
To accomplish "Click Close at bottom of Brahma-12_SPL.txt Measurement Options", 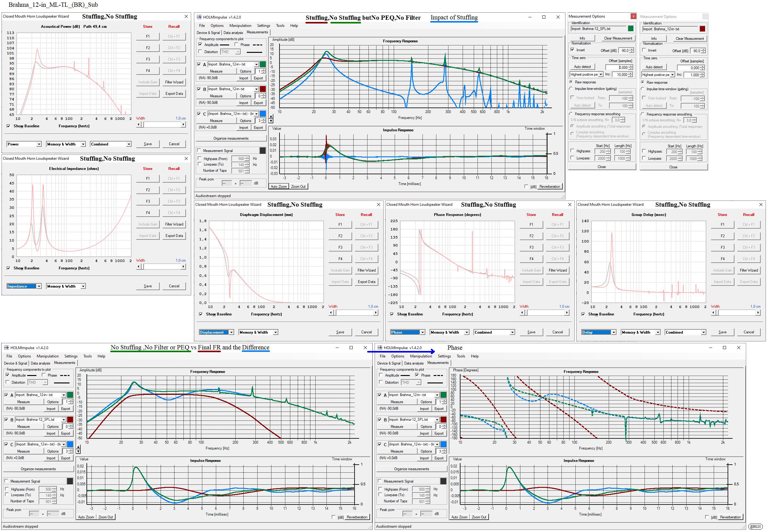I will point(601,167).
